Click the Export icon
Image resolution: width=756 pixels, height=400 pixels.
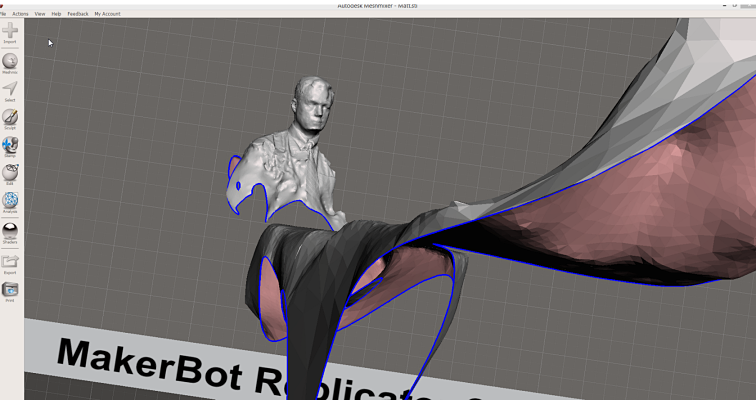pyautogui.click(x=10, y=261)
